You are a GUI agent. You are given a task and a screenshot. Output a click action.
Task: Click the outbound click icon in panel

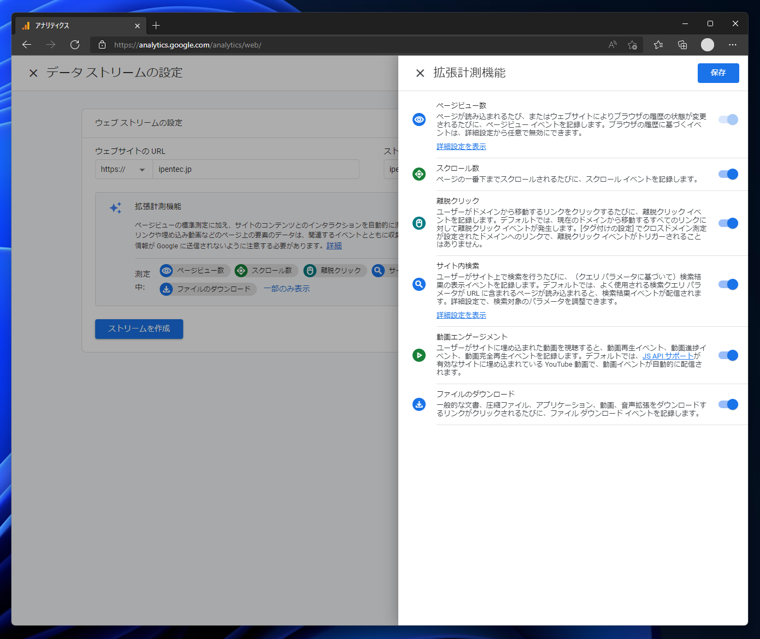point(419,223)
